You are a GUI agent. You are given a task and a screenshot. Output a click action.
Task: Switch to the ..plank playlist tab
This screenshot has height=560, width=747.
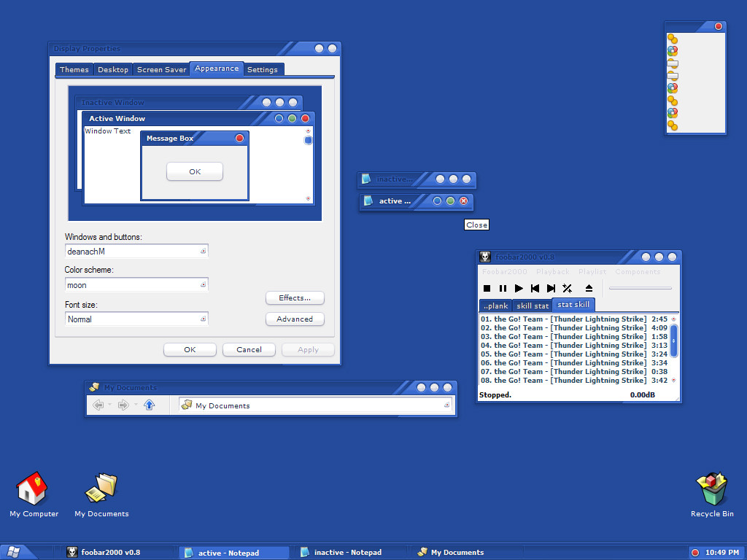(496, 306)
